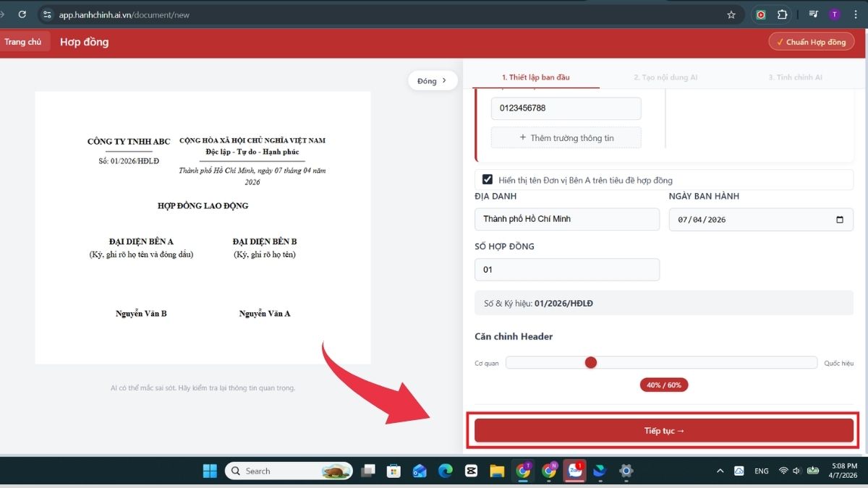This screenshot has height=488, width=868.
Task: Click the 'Cơ quan' slider label
Action: pyautogui.click(x=487, y=363)
